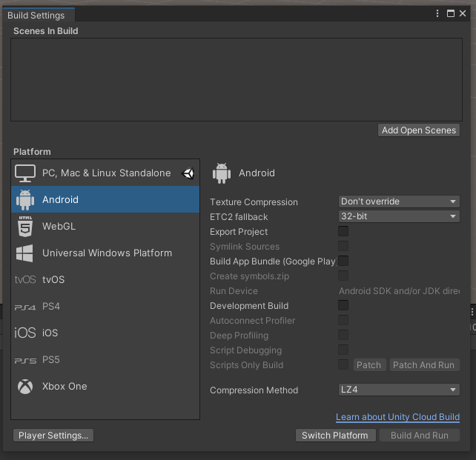
Task: Click the Unity logo next to Standalone platform
Action: pos(188,173)
